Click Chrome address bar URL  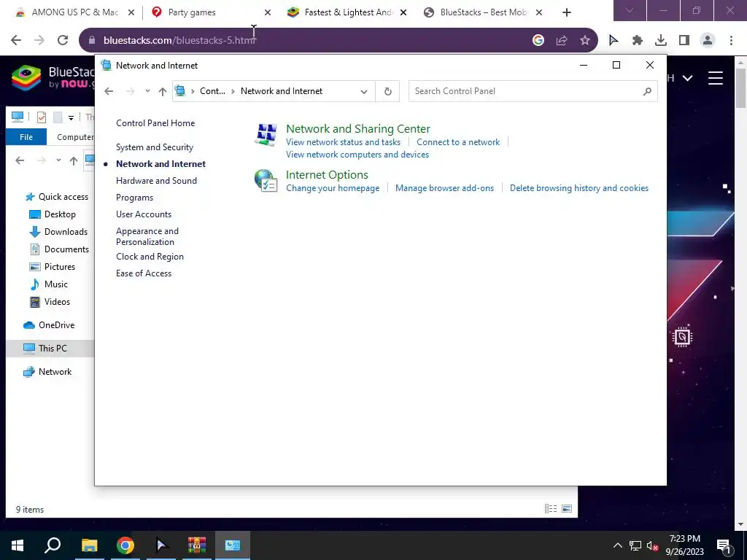pyautogui.click(x=179, y=41)
